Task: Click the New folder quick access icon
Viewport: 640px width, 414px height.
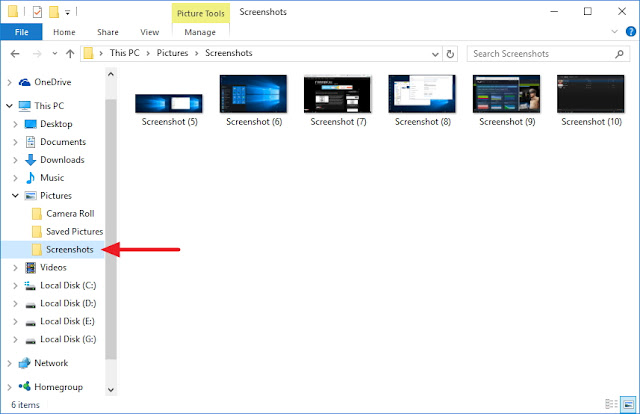Action: (x=54, y=12)
